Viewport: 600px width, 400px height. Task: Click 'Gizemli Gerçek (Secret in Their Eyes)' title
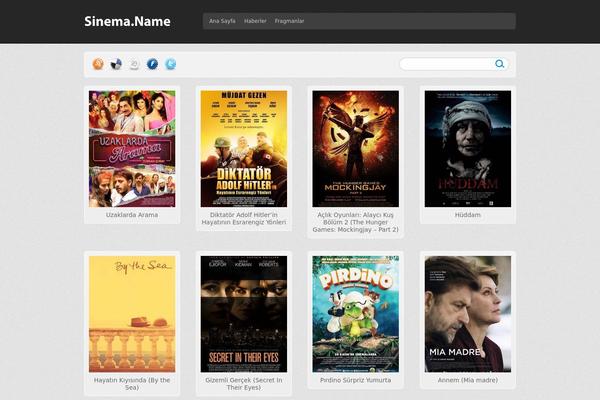click(244, 384)
